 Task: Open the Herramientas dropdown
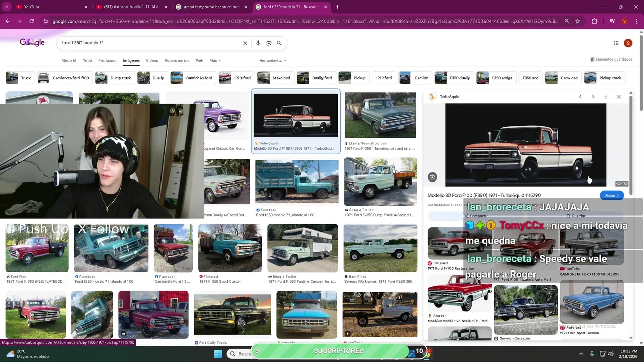coord(273,61)
